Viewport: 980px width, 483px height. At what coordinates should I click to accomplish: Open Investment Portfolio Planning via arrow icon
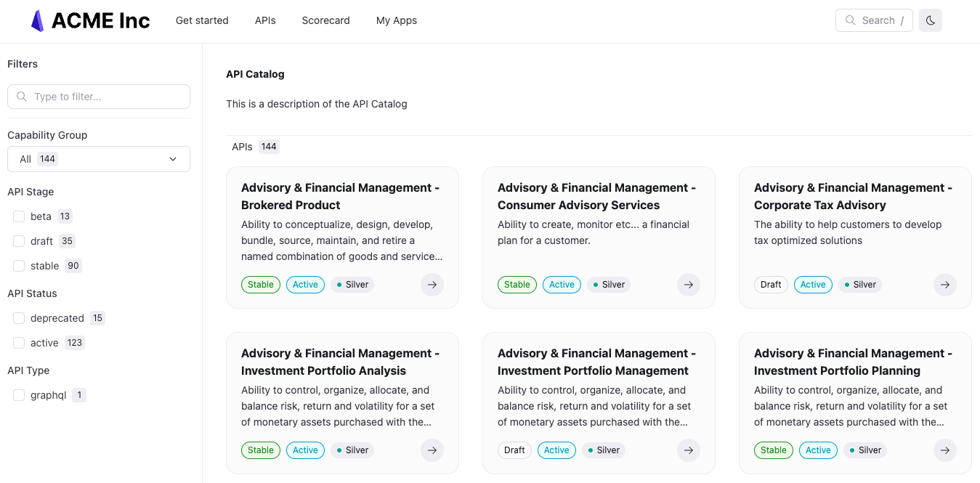coord(945,450)
